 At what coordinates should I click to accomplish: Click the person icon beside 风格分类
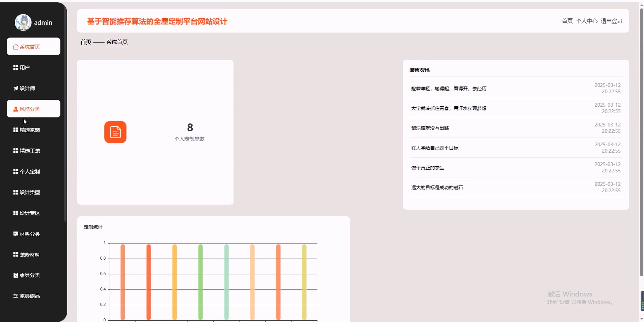click(15, 109)
